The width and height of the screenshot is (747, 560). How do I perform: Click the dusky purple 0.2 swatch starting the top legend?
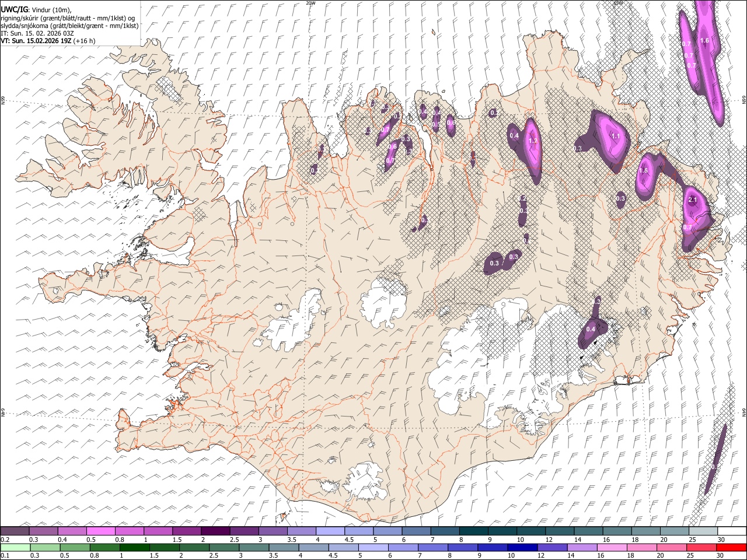point(15,531)
